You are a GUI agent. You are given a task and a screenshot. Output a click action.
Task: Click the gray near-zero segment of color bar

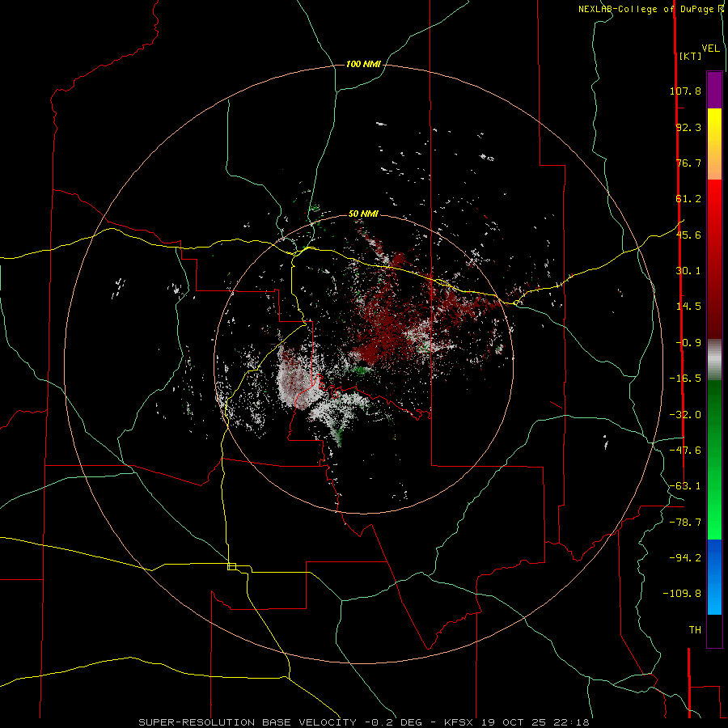tap(714, 359)
